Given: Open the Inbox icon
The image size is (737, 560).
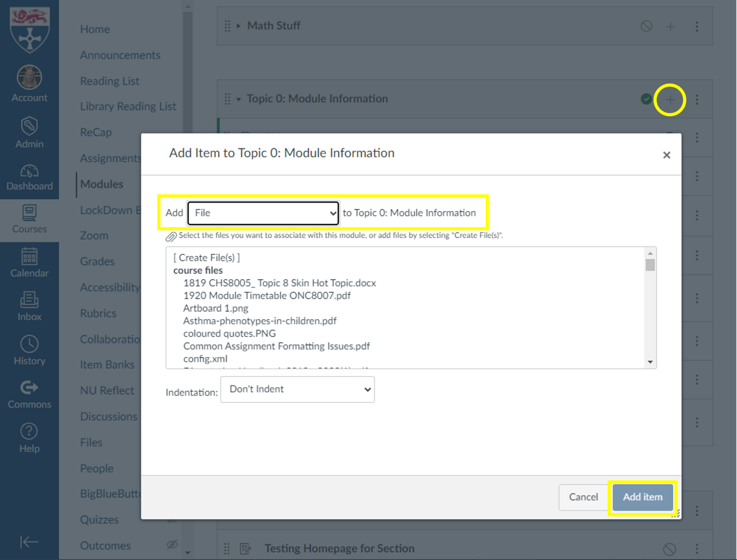Looking at the screenshot, I should coord(29,300).
